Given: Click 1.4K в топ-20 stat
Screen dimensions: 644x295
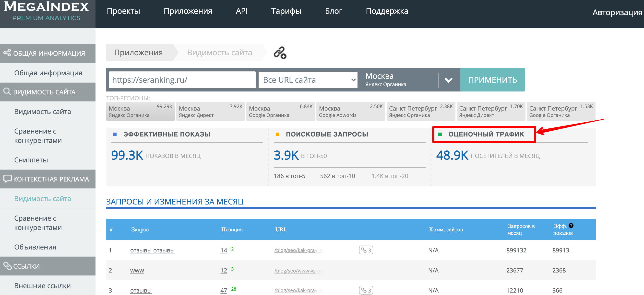Looking at the screenshot, I should [x=390, y=176].
